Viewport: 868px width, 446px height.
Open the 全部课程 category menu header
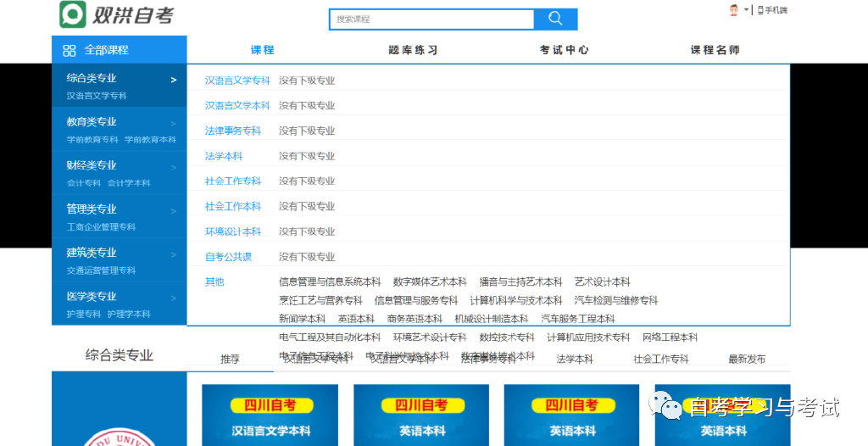pos(119,50)
